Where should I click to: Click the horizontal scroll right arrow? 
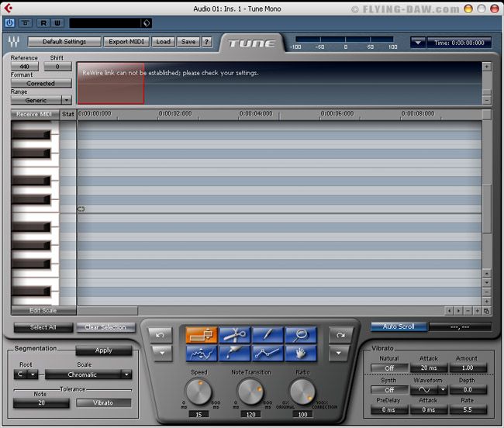pyautogui.click(x=458, y=311)
